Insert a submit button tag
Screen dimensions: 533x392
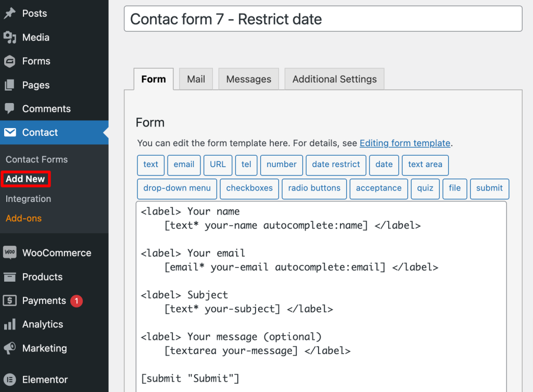click(x=489, y=189)
